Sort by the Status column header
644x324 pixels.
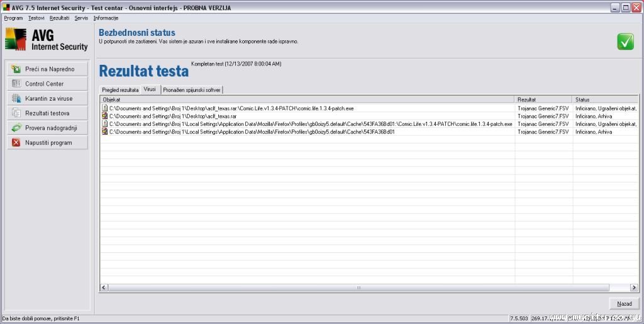click(606, 100)
